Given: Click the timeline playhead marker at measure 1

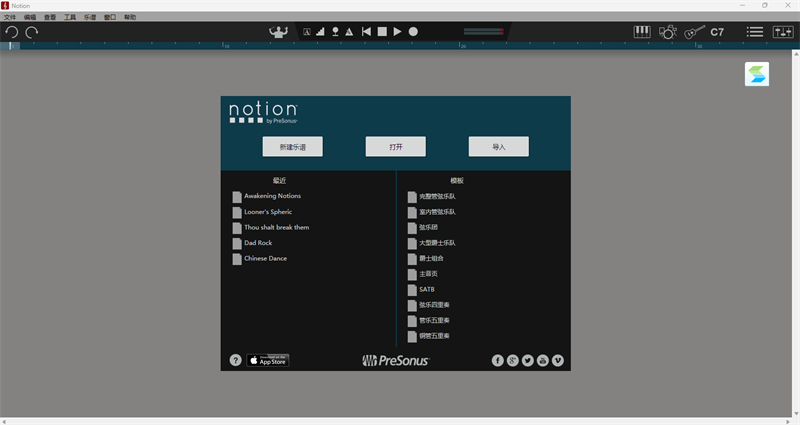Looking at the screenshot, I should (10, 45).
